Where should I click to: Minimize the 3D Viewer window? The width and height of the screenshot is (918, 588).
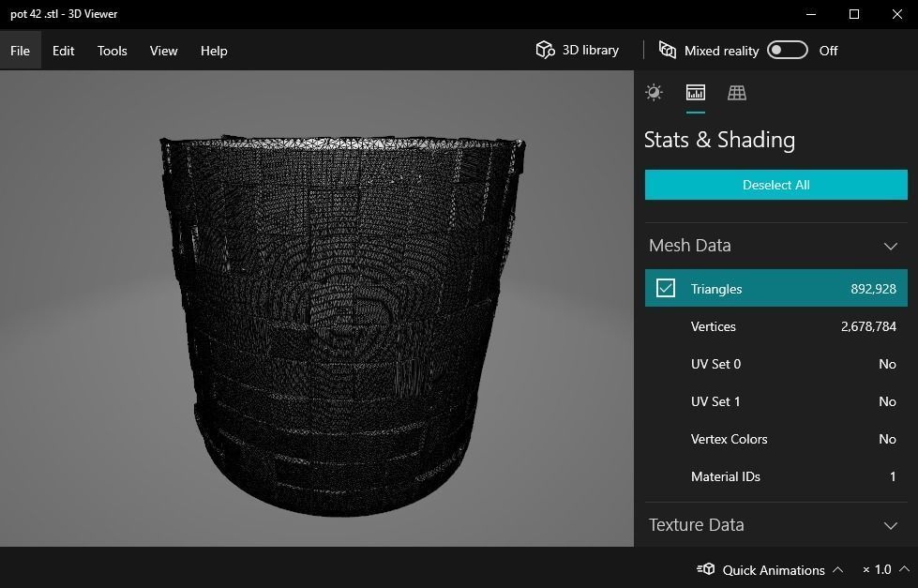point(811,14)
